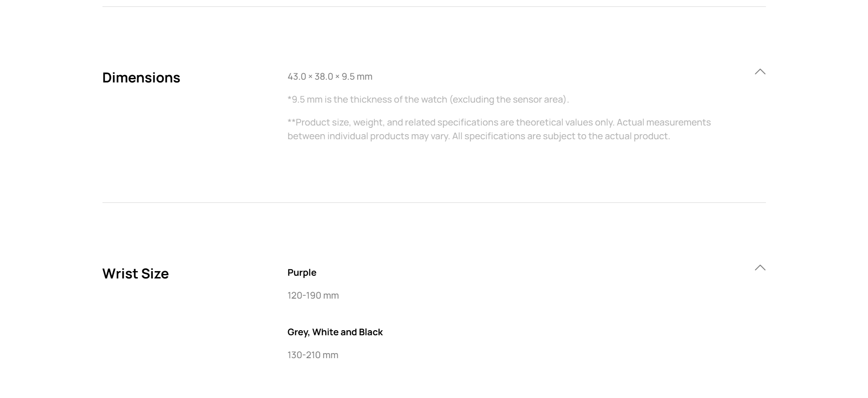Viewport: 868px width, 398px height.
Task: Click the word "Grey" in the color label
Action: pyautogui.click(x=298, y=332)
